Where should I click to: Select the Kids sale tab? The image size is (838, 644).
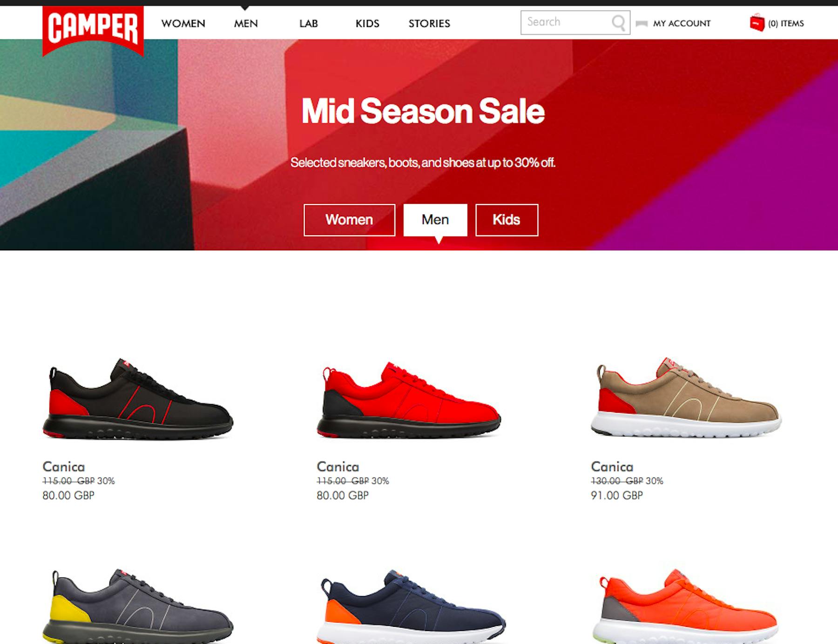tap(507, 220)
